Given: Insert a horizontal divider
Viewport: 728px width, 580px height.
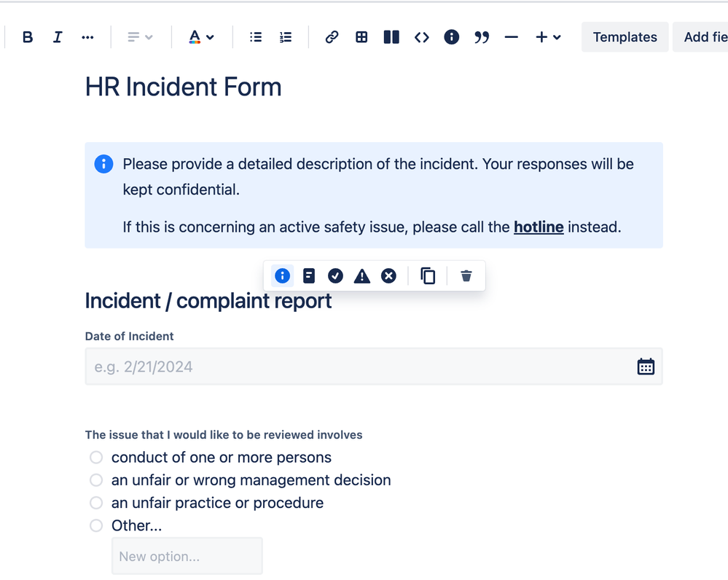Looking at the screenshot, I should point(511,37).
